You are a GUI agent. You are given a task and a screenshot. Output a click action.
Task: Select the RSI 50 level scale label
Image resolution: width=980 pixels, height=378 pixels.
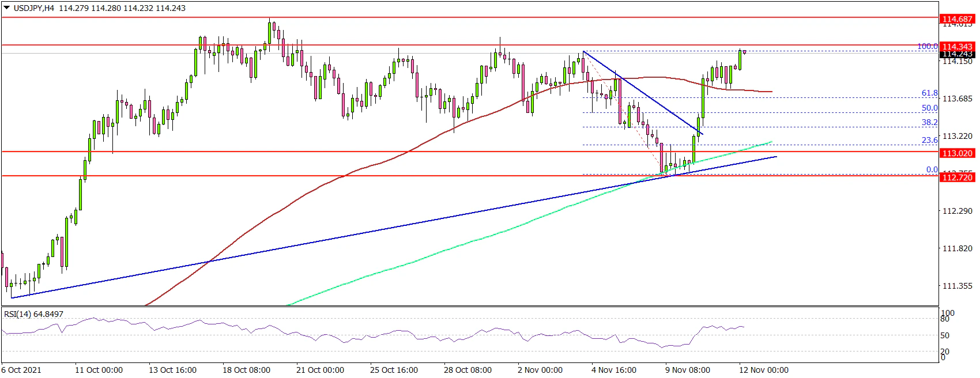945,335
